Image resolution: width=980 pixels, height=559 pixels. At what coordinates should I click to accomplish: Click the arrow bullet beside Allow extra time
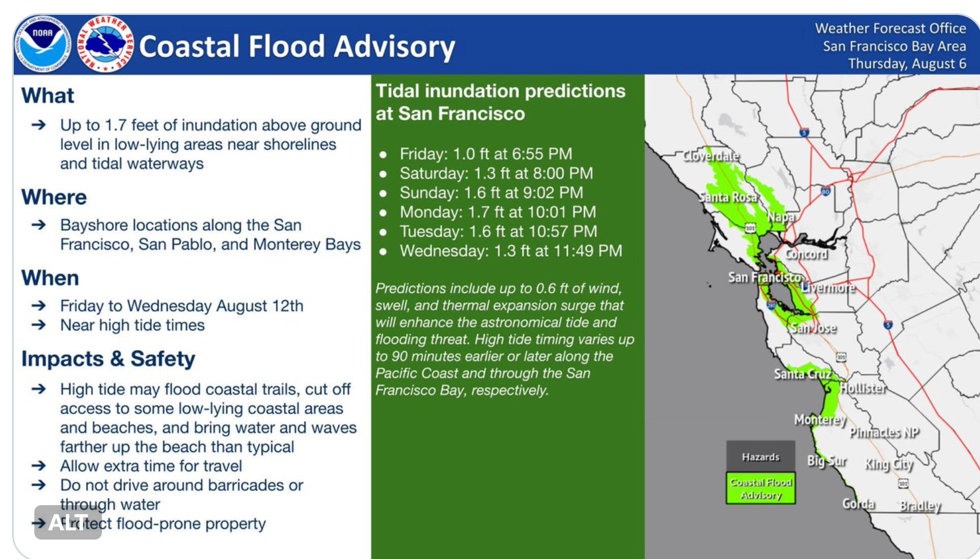point(39,466)
